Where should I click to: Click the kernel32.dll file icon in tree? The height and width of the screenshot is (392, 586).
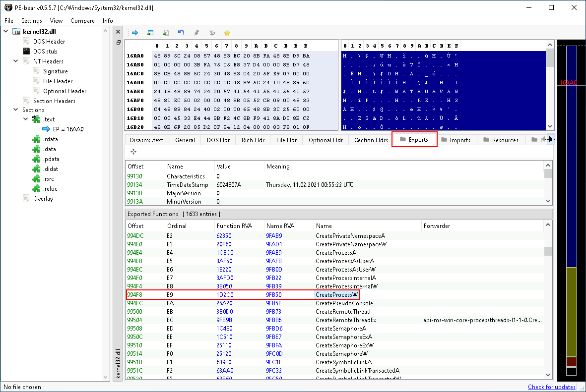(x=16, y=31)
